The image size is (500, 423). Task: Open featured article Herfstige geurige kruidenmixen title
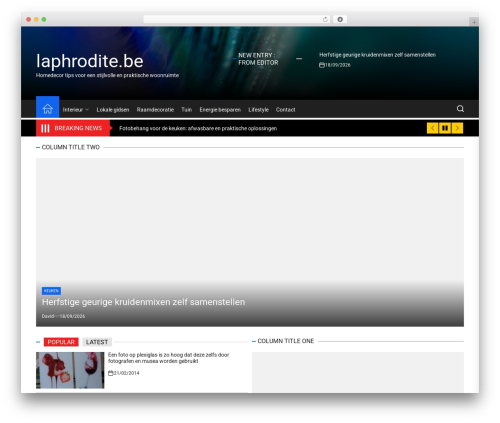coord(143,302)
